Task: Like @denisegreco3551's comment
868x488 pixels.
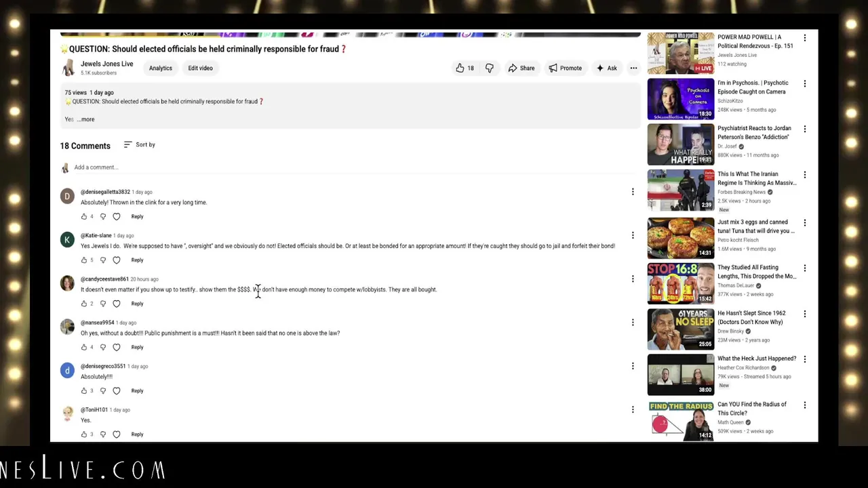Action: (84, 390)
